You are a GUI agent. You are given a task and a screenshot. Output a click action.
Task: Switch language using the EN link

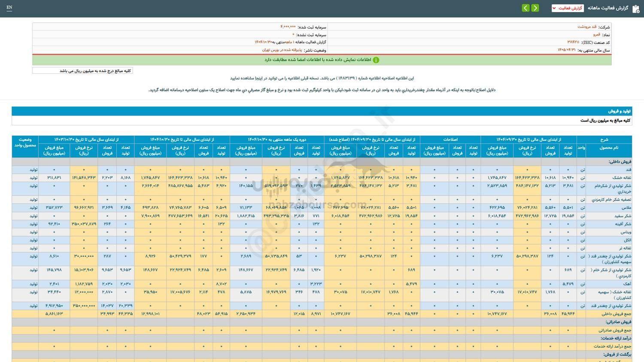[9, 8]
